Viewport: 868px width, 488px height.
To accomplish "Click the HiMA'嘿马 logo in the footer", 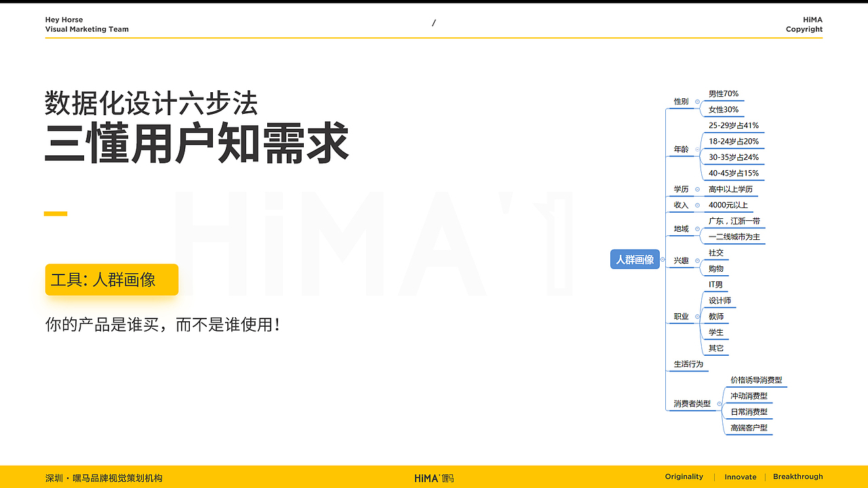I will coord(434,477).
